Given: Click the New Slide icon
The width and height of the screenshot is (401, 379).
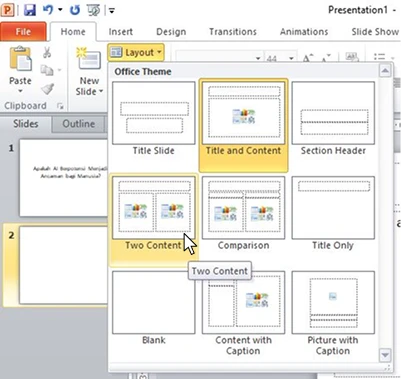Looking at the screenshot, I should 89,59.
